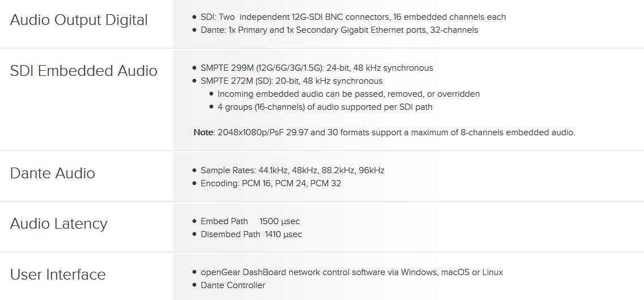Click the Dante Audio section heading

(53, 173)
